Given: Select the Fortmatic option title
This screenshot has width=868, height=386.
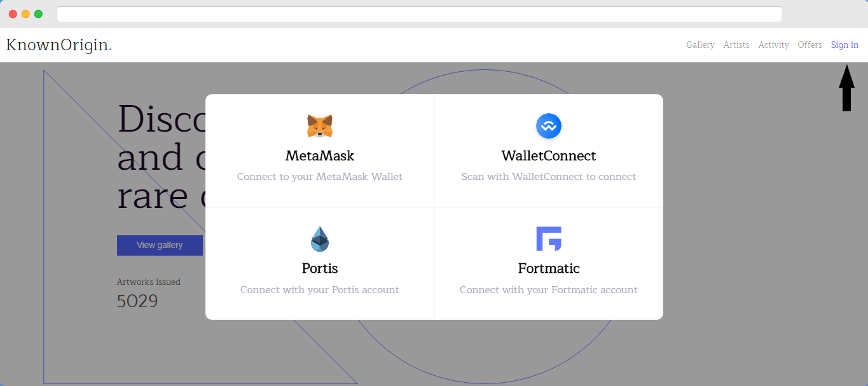Looking at the screenshot, I should [x=548, y=268].
